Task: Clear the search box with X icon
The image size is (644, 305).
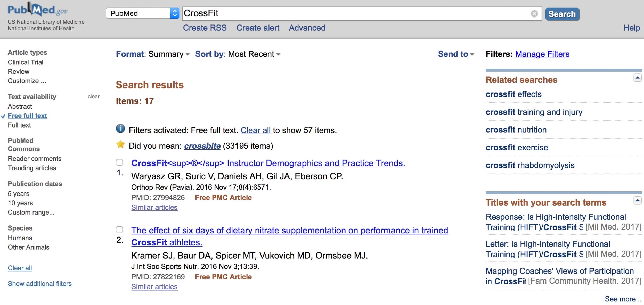Action: pos(534,14)
